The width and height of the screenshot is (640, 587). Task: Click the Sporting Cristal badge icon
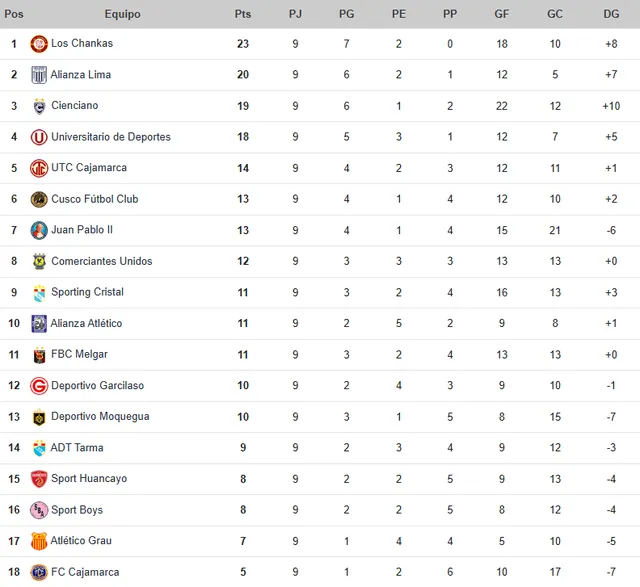[x=39, y=292]
